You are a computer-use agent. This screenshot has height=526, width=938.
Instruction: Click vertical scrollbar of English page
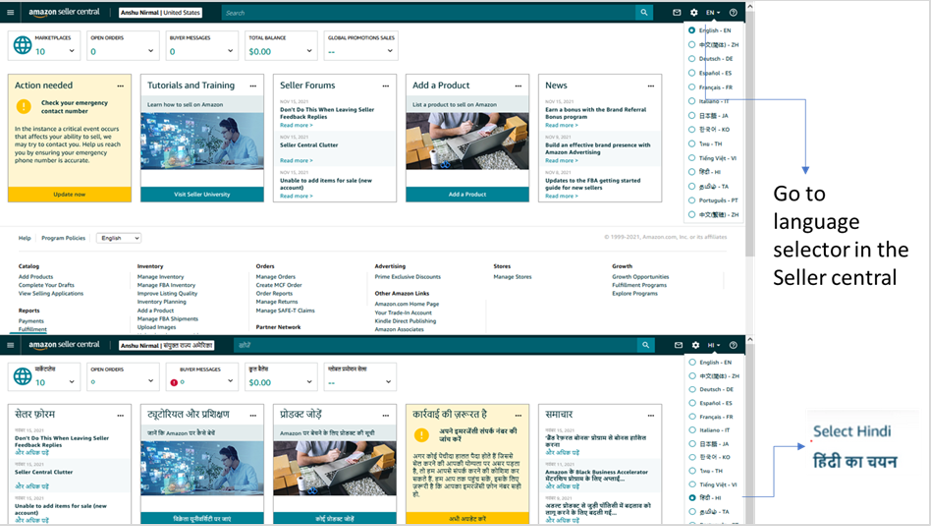[x=750, y=132]
